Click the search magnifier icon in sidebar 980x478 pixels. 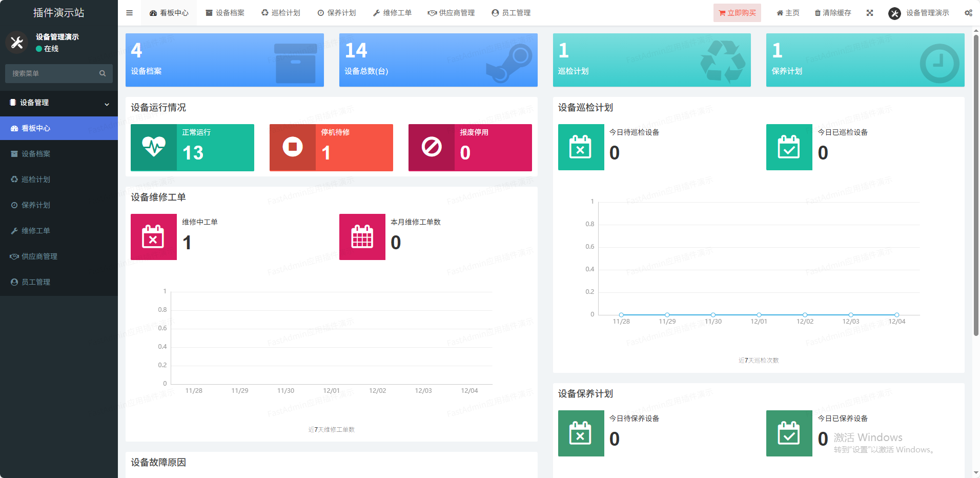(x=103, y=73)
